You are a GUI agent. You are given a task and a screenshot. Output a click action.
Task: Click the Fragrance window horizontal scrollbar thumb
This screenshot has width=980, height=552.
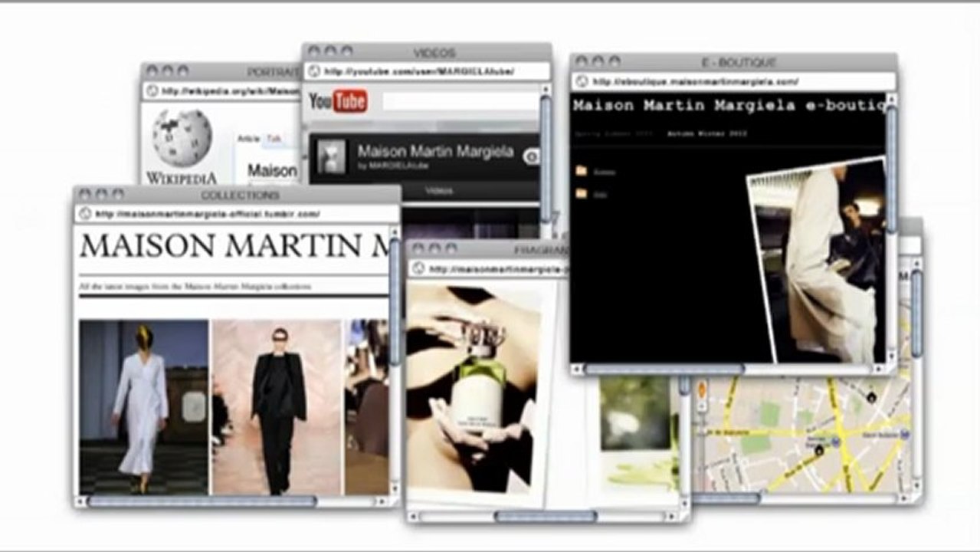tap(545, 517)
